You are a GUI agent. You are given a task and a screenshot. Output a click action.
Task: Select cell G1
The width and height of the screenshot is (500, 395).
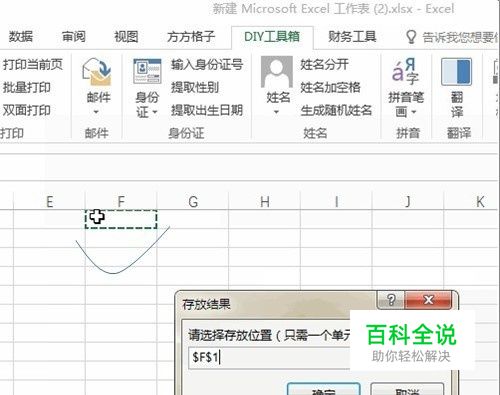[x=193, y=219]
